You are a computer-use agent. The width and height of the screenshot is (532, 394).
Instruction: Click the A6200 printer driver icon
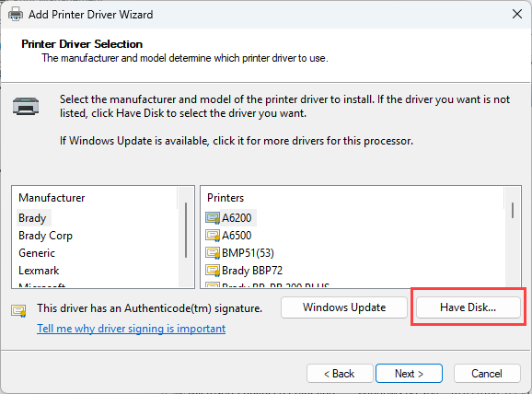click(x=213, y=218)
